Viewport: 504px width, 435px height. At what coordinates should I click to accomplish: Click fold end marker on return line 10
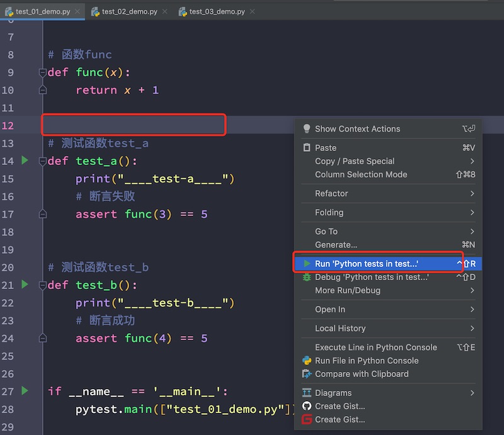point(43,90)
